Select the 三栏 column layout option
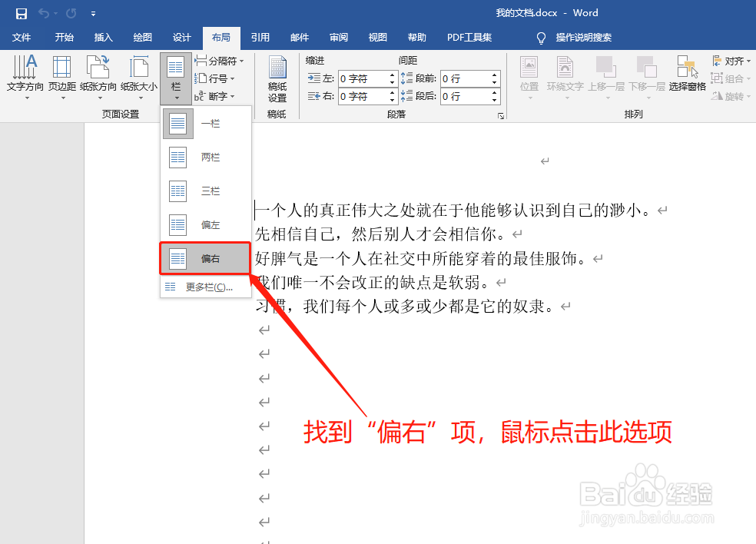 [x=204, y=191]
